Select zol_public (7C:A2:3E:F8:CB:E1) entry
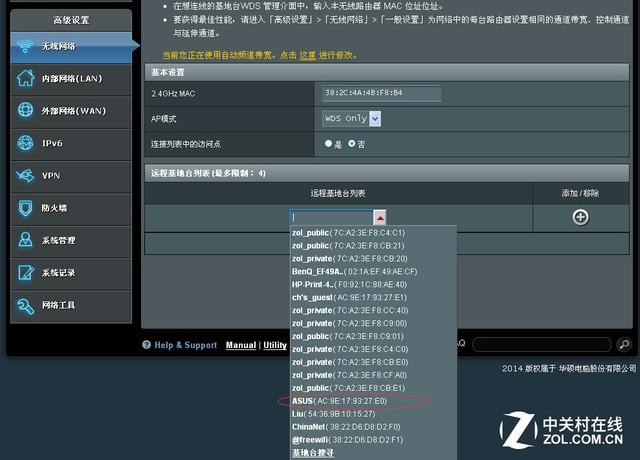 pyautogui.click(x=348, y=388)
